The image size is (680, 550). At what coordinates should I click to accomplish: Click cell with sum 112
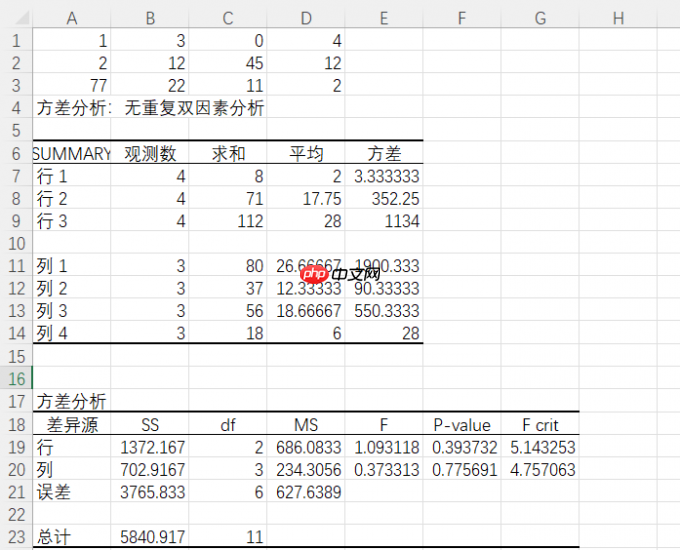(x=228, y=221)
